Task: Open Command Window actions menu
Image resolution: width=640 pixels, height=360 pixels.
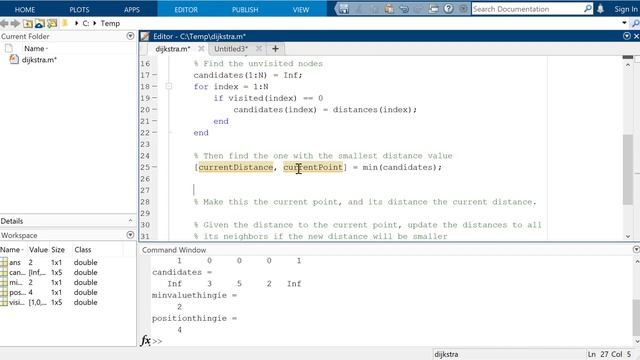Action: (636, 249)
